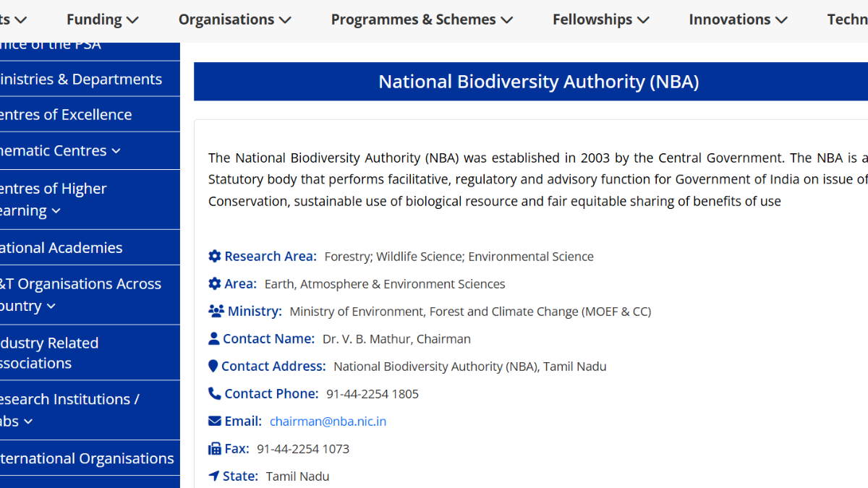Open the Programmes & Schemes dropdown

click(422, 20)
